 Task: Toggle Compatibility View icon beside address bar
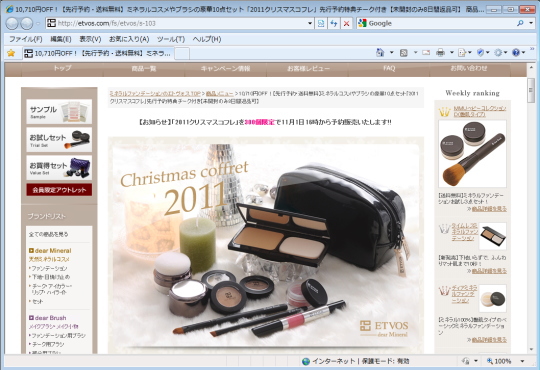tap(321, 23)
